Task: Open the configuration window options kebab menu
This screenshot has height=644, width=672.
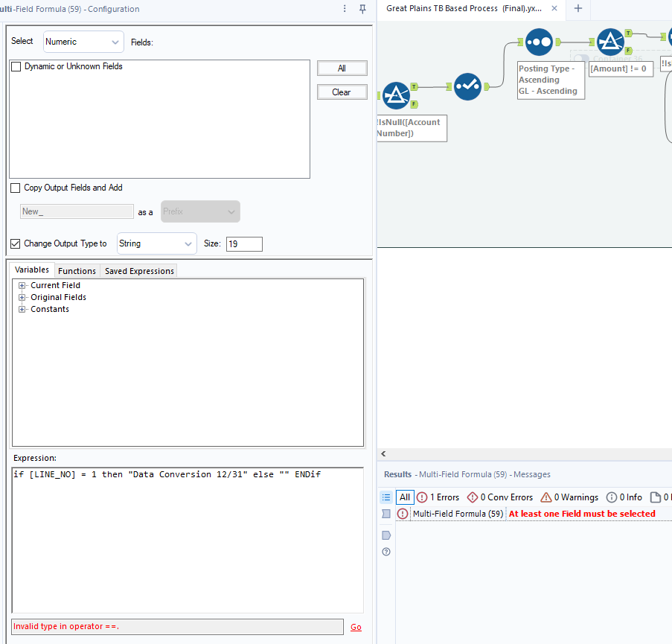Action: [x=343, y=9]
